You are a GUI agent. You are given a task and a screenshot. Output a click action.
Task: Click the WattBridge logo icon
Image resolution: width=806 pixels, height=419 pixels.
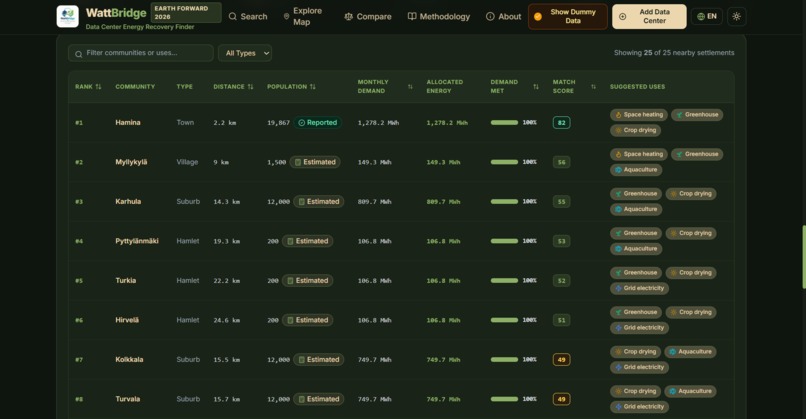click(67, 16)
